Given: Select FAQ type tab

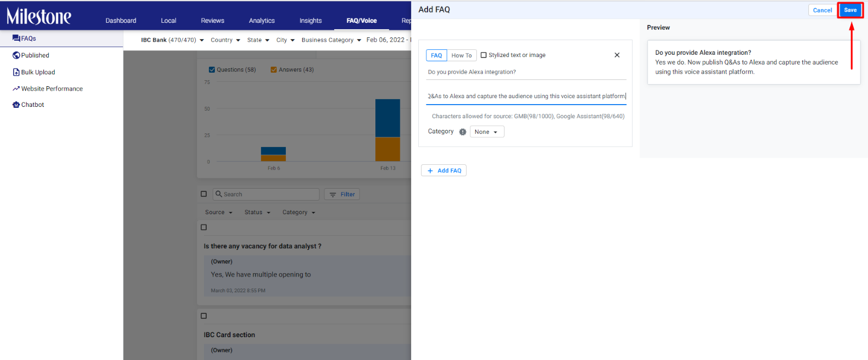Looking at the screenshot, I should click(x=437, y=55).
